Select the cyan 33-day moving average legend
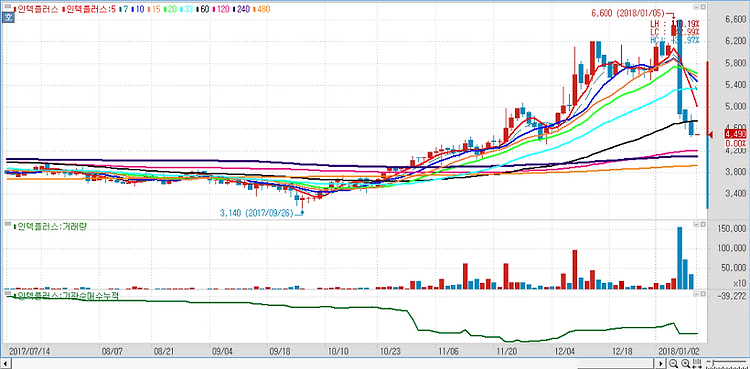The height and width of the screenshot is (369, 750). [187, 9]
